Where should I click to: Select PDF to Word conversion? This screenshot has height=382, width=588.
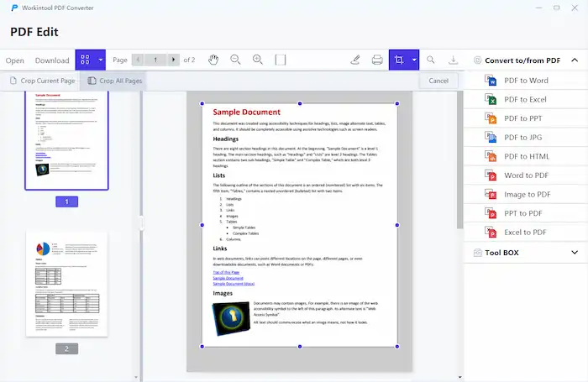point(526,81)
